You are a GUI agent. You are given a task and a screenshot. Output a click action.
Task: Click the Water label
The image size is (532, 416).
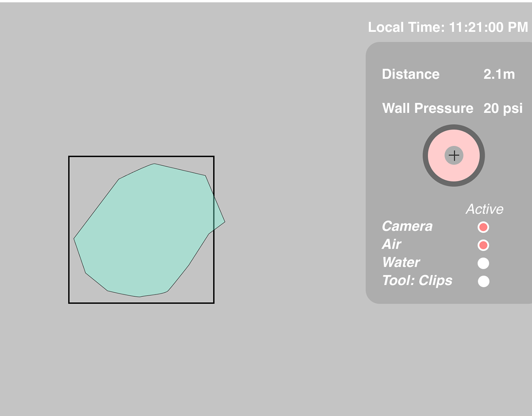[x=401, y=262]
